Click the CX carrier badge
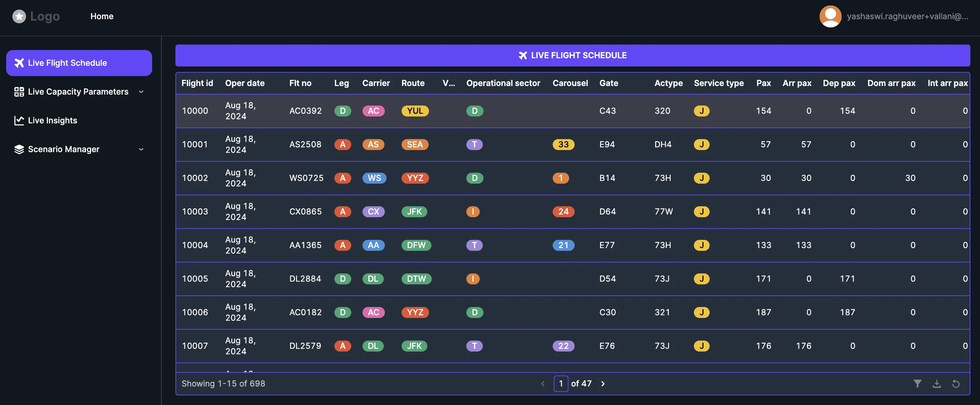 tap(373, 211)
